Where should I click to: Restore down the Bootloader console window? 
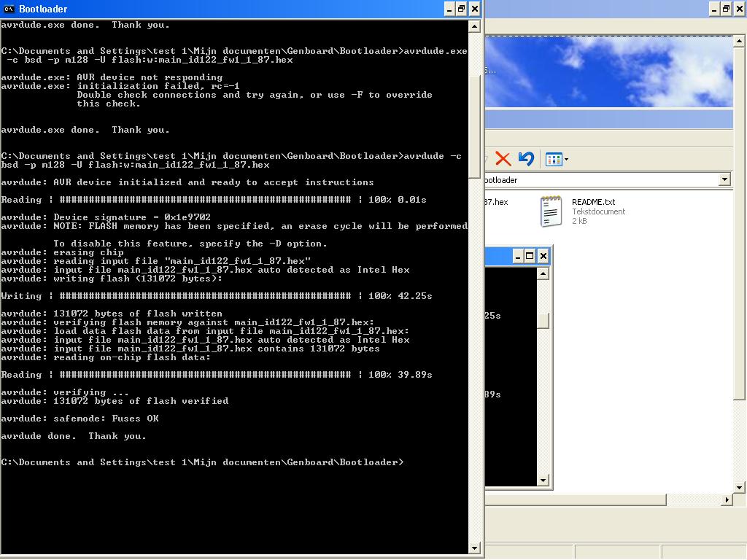(461, 9)
